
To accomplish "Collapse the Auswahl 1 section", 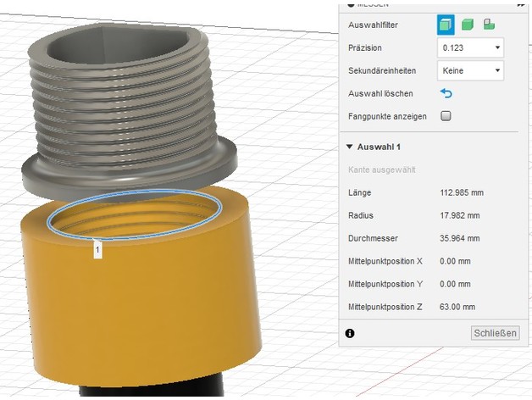I will (349, 147).
